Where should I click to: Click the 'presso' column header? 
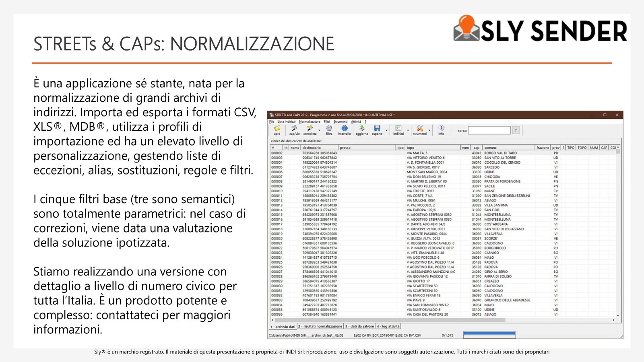pos(367,148)
